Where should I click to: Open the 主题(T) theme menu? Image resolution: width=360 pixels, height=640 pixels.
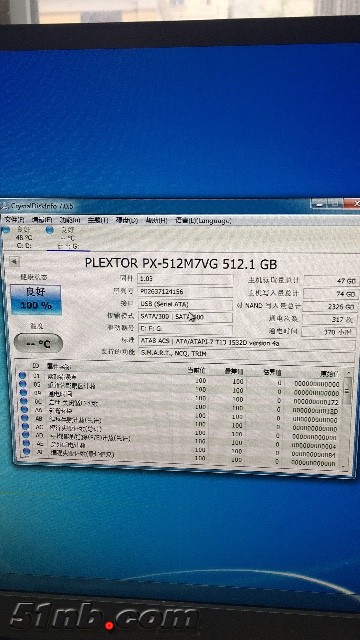[98, 220]
